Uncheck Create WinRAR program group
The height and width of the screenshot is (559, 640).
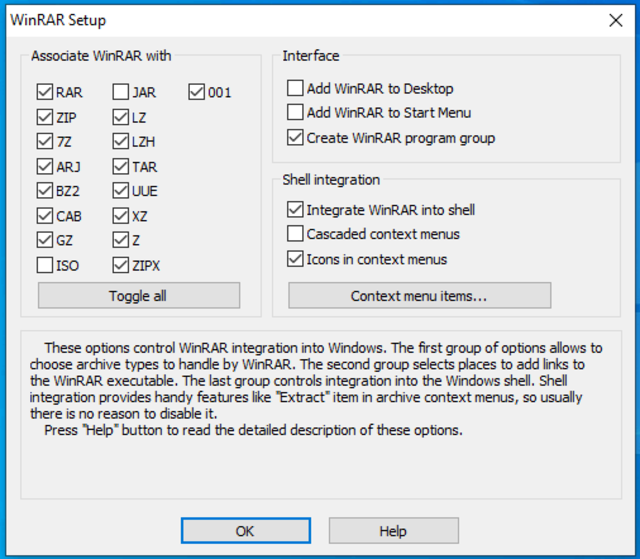tap(295, 138)
